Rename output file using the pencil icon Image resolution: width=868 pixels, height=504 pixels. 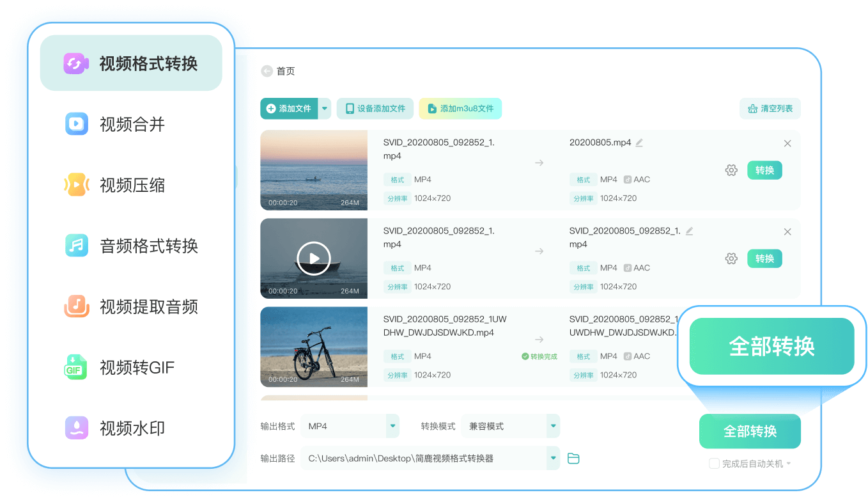pyautogui.click(x=639, y=142)
